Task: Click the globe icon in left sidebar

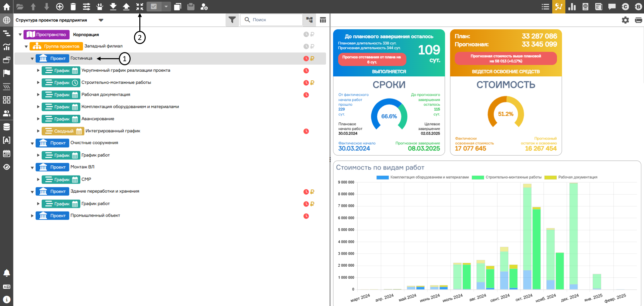Action: (x=6, y=20)
